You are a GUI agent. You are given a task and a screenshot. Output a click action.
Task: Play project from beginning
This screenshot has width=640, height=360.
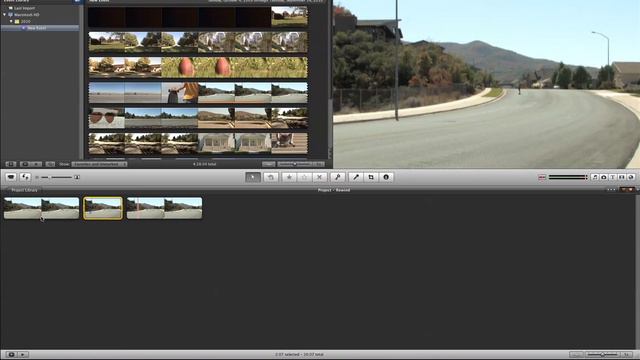(x=23, y=354)
